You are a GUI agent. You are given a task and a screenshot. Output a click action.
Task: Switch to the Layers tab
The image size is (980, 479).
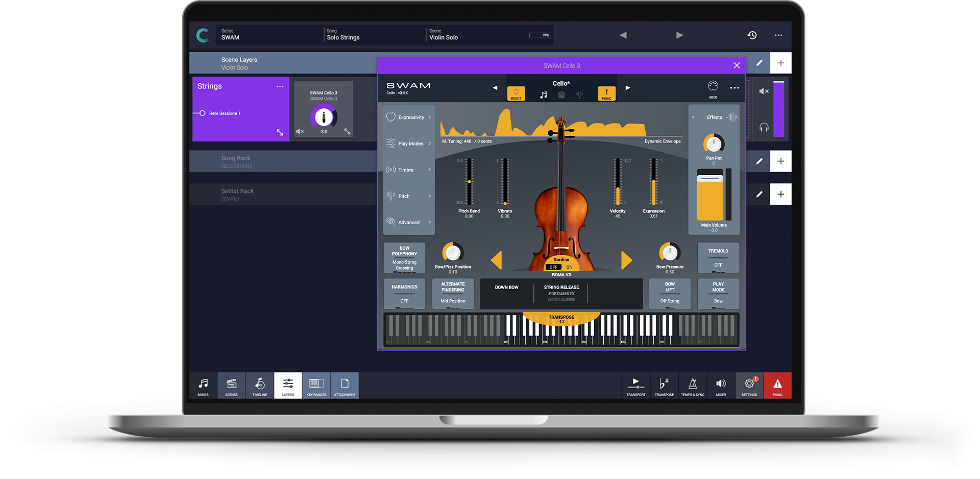coord(288,386)
